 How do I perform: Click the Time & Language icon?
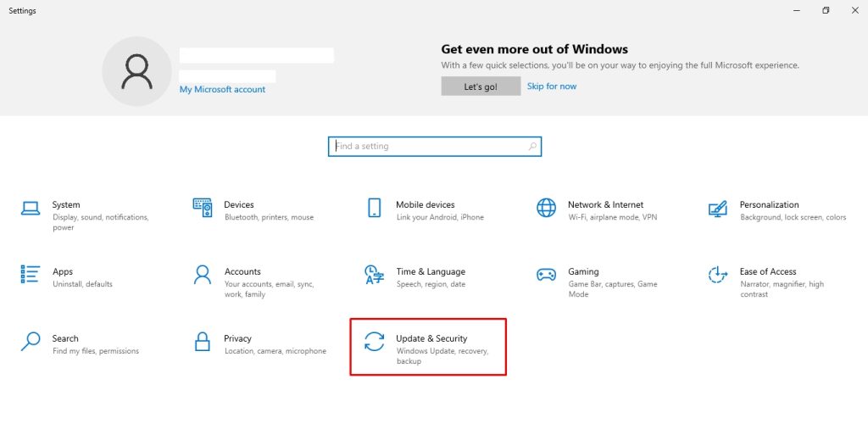coord(374,275)
